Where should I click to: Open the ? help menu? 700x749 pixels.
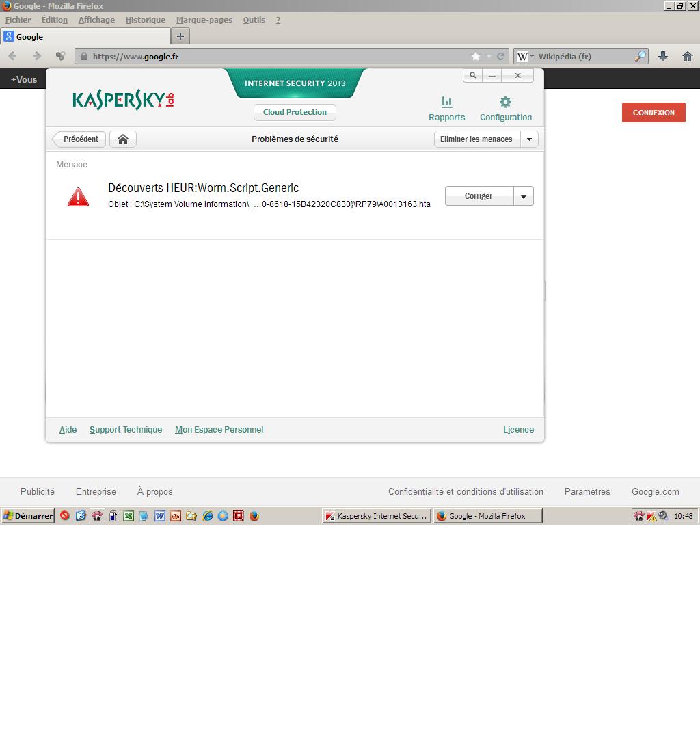point(278,20)
